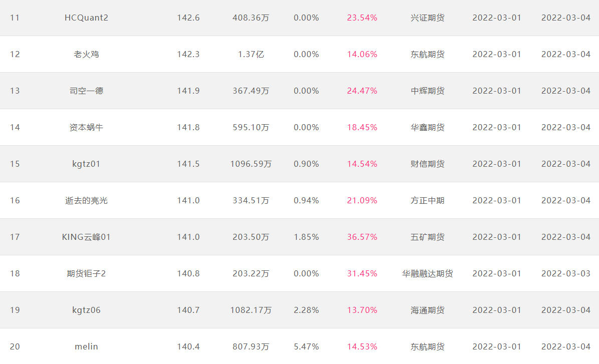Click the 兴证期货 broker cell

pos(428,18)
